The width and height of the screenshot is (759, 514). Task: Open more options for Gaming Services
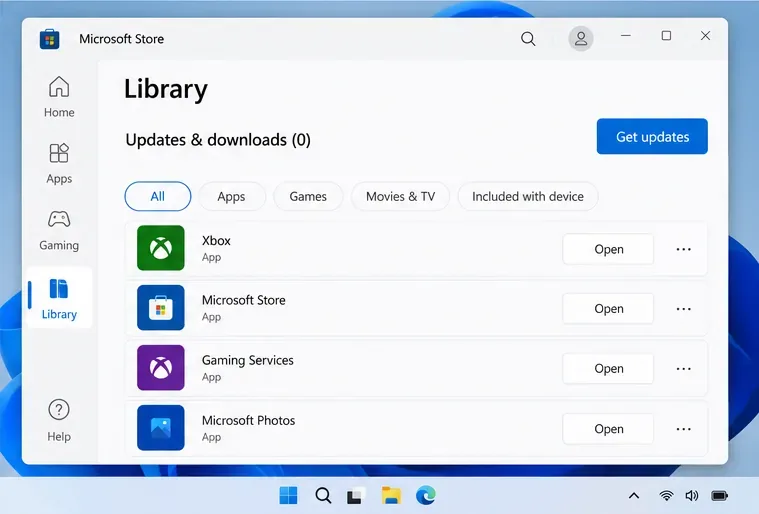(x=683, y=369)
